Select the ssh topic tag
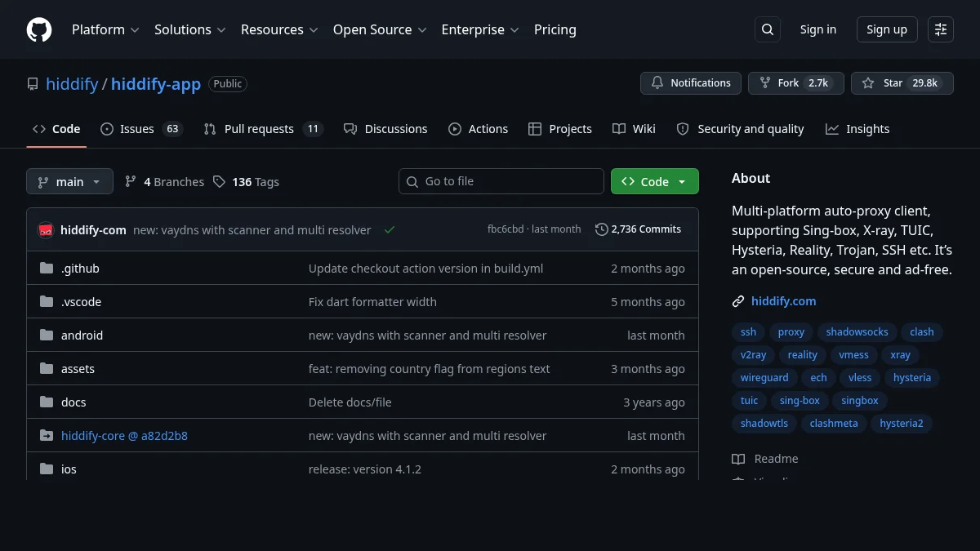 [748, 332]
